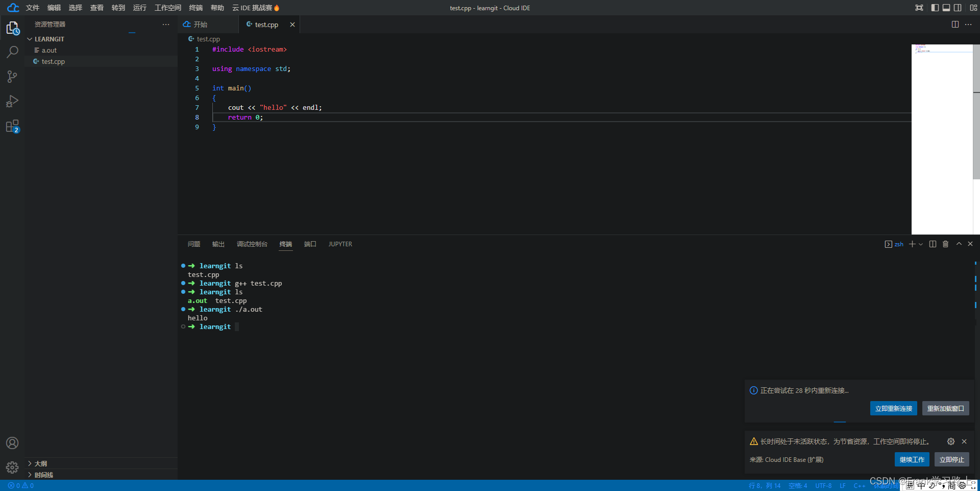Change 空格: 4 indentation setting

point(798,485)
